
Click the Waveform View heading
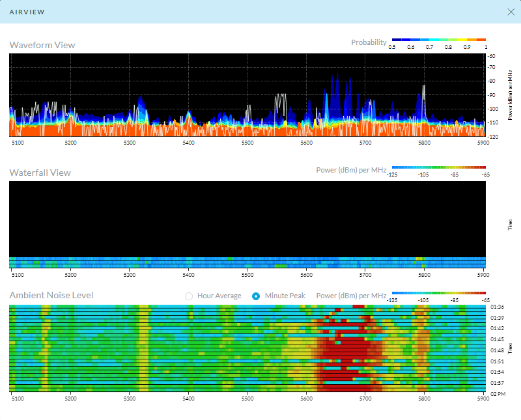click(42, 45)
